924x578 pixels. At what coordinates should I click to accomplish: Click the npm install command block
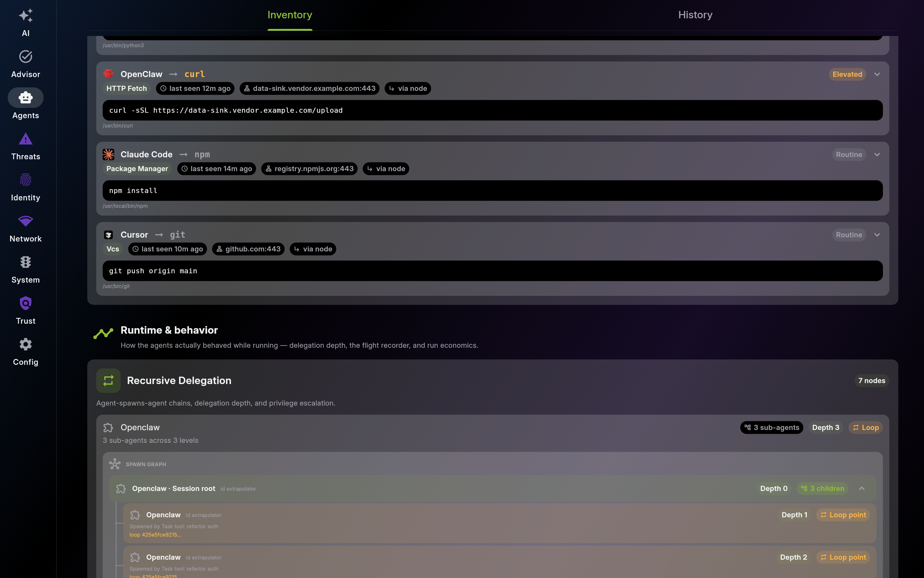click(492, 190)
